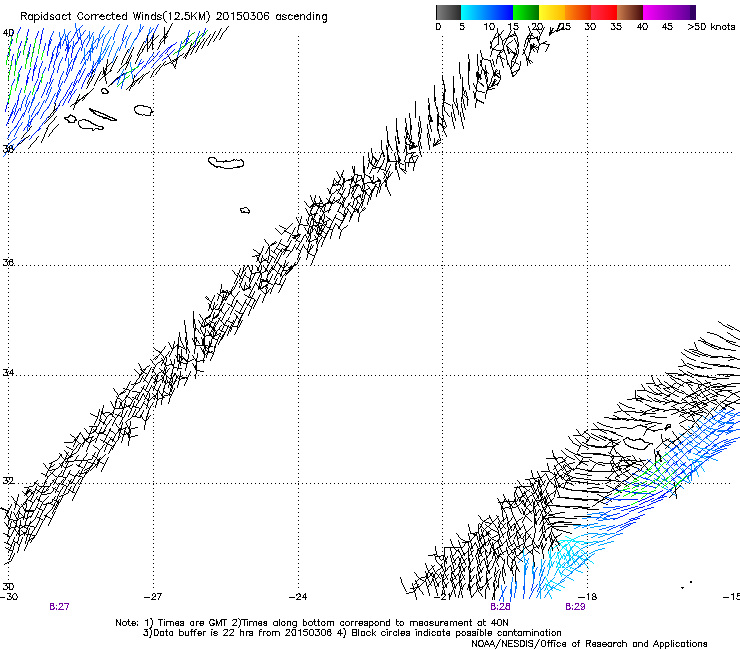Click the longitude label '-18'
Viewport: 740px width, 650px height.
point(588,597)
